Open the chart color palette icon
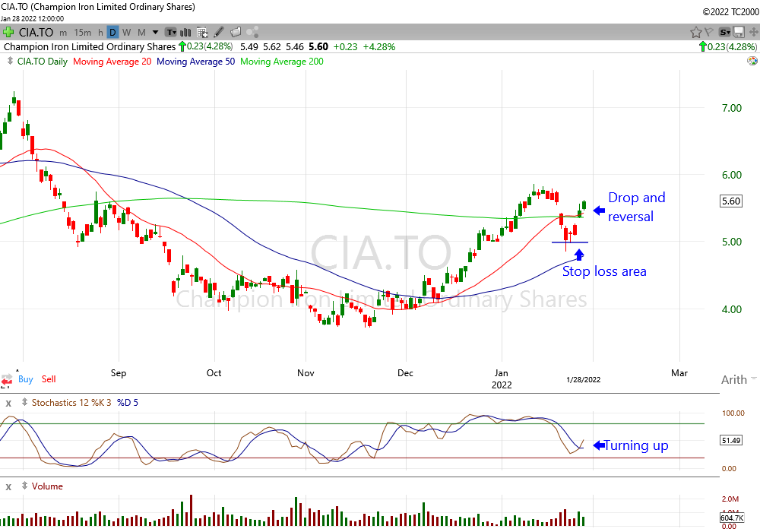The height and width of the screenshot is (532, 760). pyautogui.click(x=752, y=61)
